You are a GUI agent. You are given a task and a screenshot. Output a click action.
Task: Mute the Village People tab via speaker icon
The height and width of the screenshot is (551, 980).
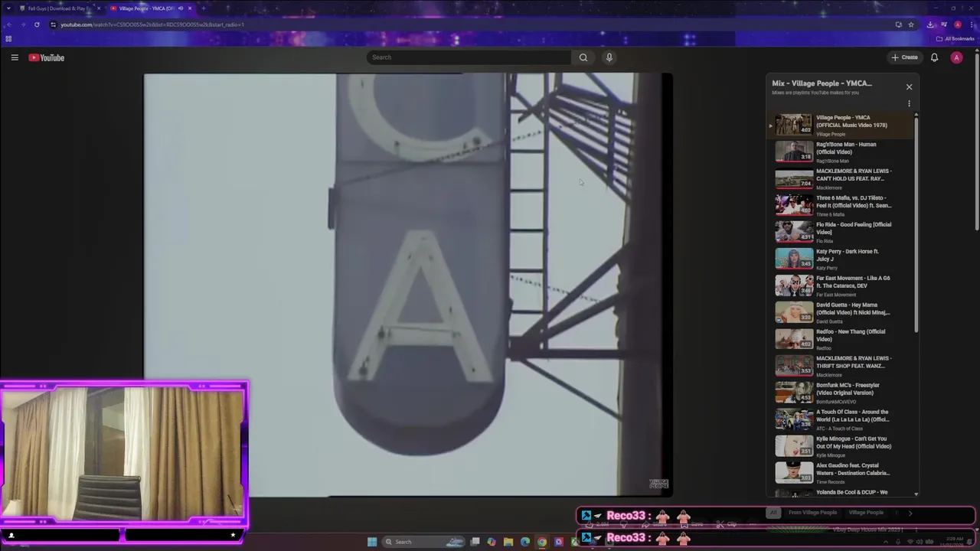pos(181,8)
